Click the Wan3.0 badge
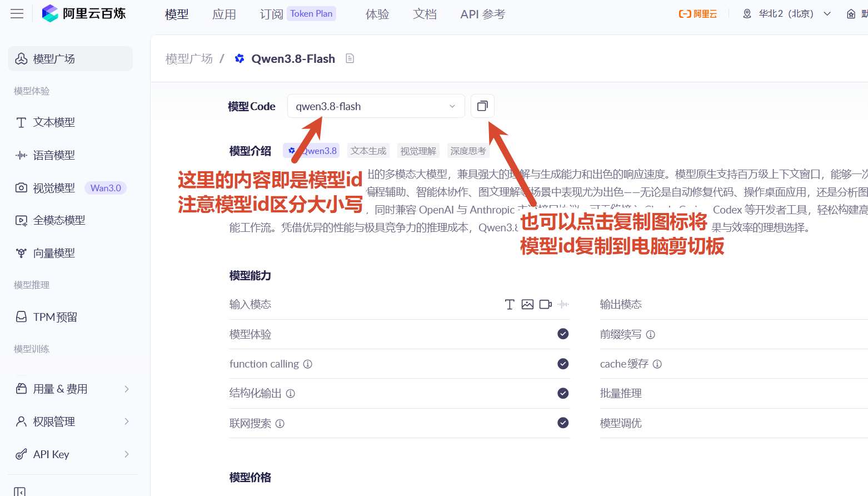Screen dimensions: 868x496 pos(106,188)
